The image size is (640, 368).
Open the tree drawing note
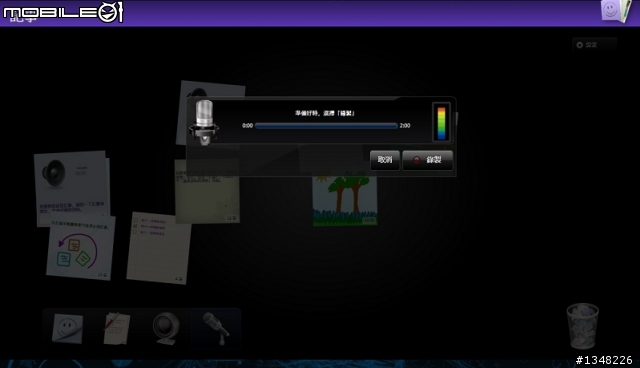point(345,201)
